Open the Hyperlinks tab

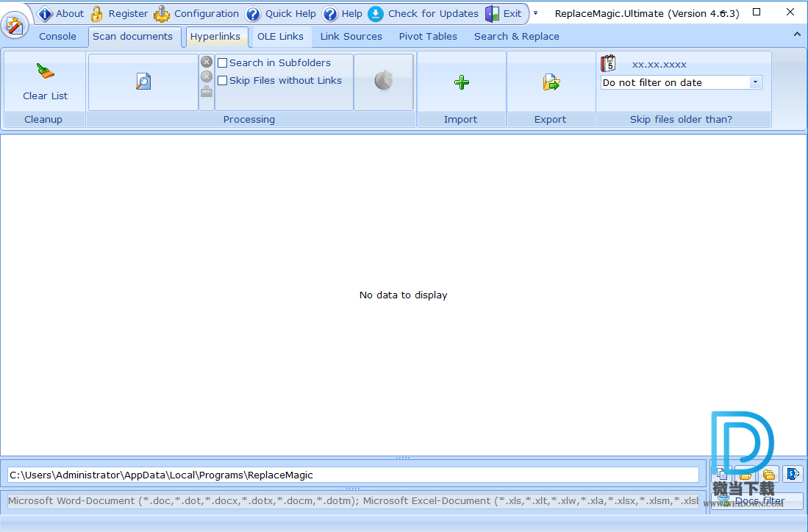pos(215,37)
